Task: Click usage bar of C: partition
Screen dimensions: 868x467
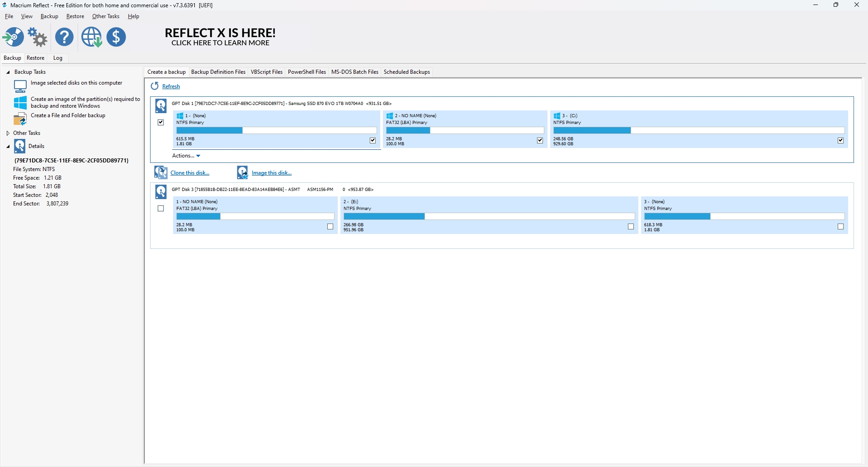Action: 699,130
